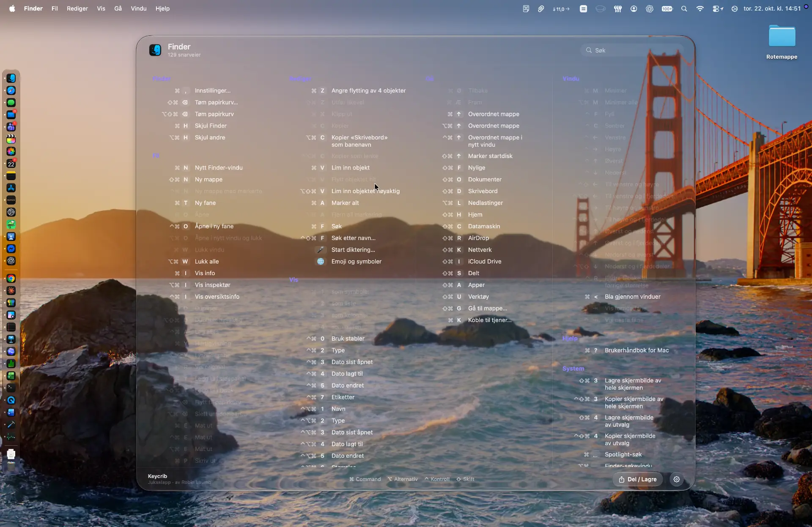This screenshot has width=812, height=527.
Task: Click the Del / Lagre button
Action: (638, 479)
